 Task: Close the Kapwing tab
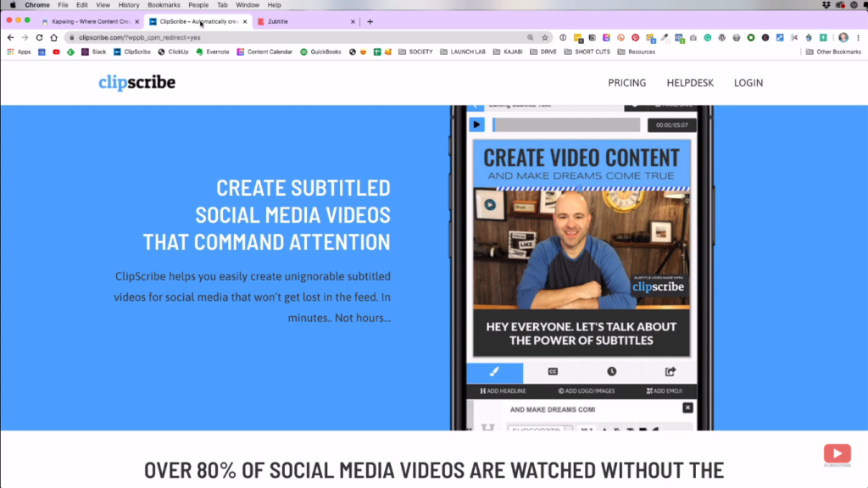(x=136, y=21)
